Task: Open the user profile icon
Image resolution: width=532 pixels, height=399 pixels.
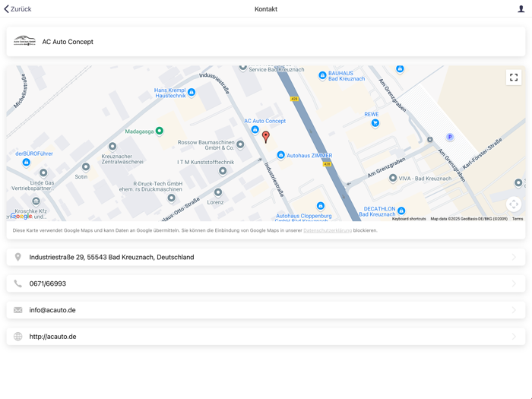Action: pyautogui.click(x=521, y=9)
